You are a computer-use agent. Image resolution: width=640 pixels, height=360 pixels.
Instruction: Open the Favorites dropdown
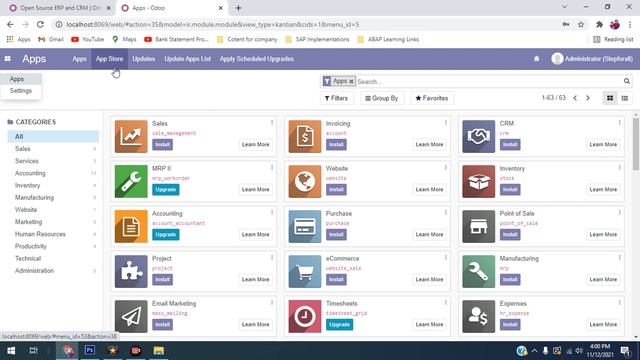(x=432, y=98)
